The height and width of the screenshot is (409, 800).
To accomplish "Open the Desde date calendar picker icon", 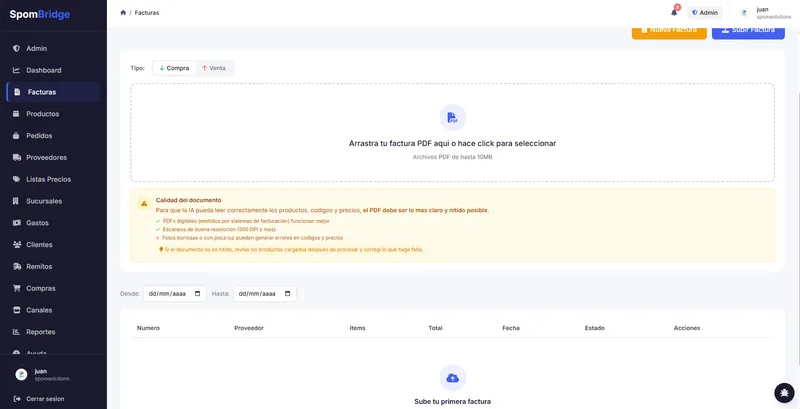I will point(197,294).
